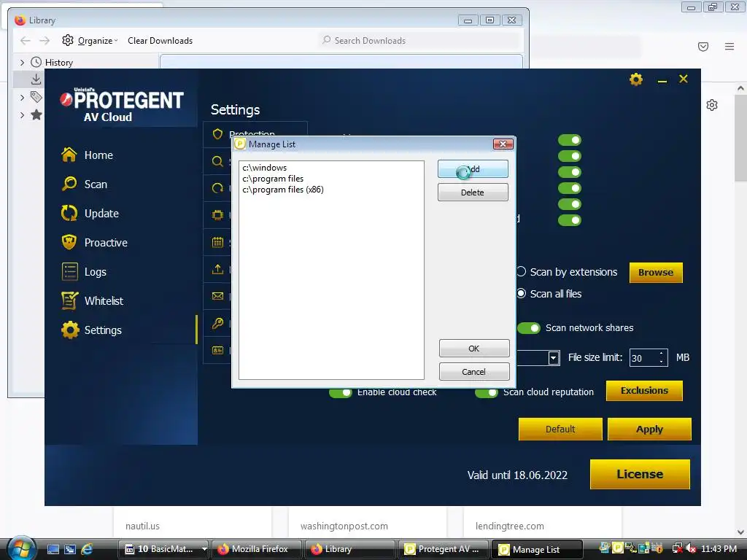This screenshot has height=560, width=747.
Task: Click Delete in Manage List dialog
Action: point(473,192)
